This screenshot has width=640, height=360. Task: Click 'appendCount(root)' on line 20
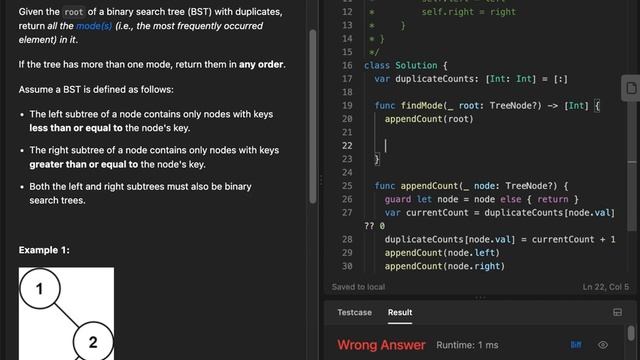click(x=429, y=119)
